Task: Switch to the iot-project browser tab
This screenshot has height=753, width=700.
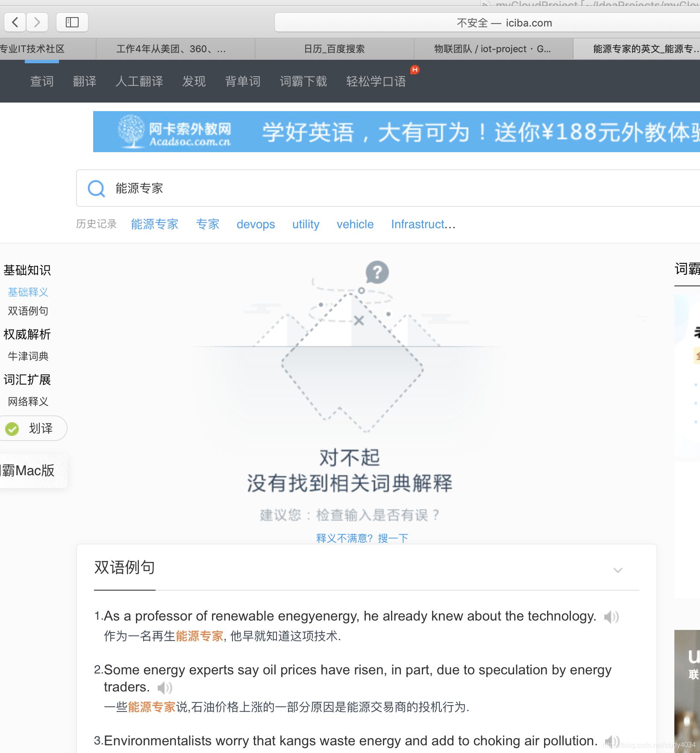Action: click(494, 49)
